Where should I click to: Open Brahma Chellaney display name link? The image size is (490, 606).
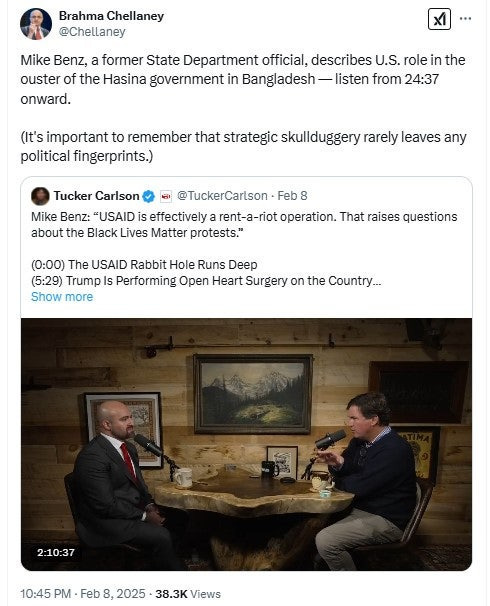[111, 16]
